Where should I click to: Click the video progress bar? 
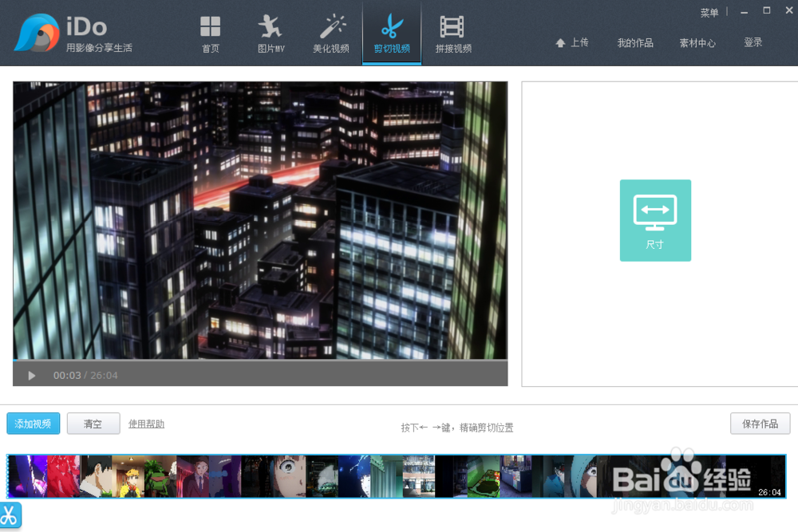(260, 360)
